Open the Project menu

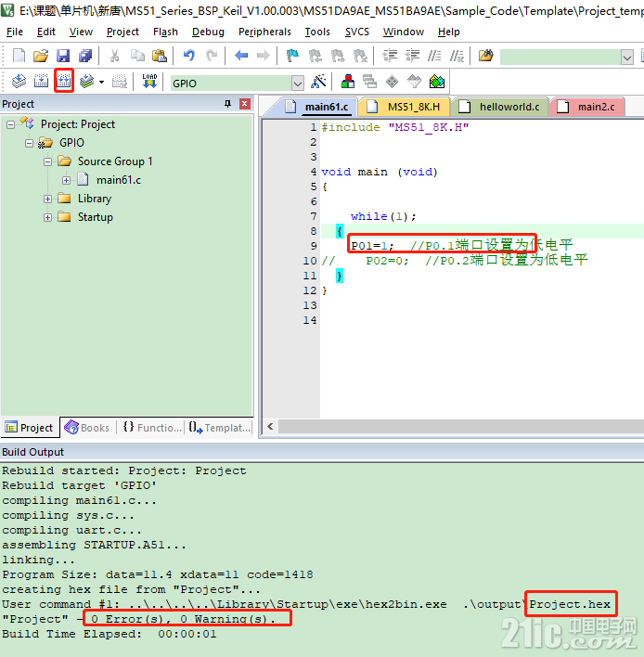[122, 32]
